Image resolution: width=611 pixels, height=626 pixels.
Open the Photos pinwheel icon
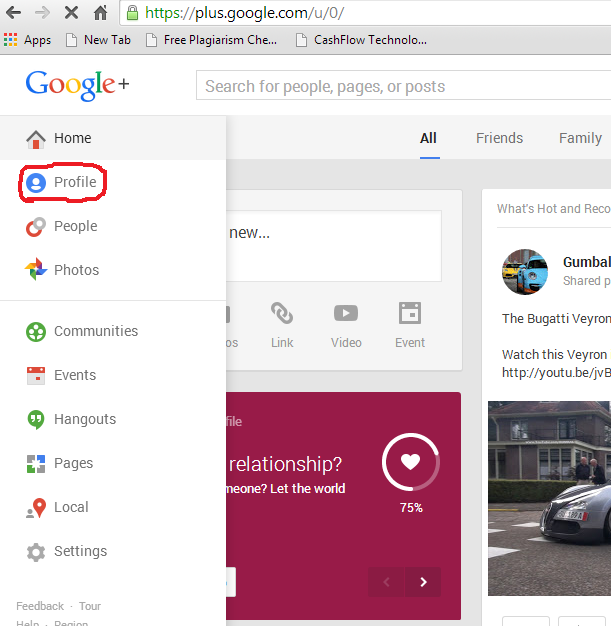[x=36, y=270]
